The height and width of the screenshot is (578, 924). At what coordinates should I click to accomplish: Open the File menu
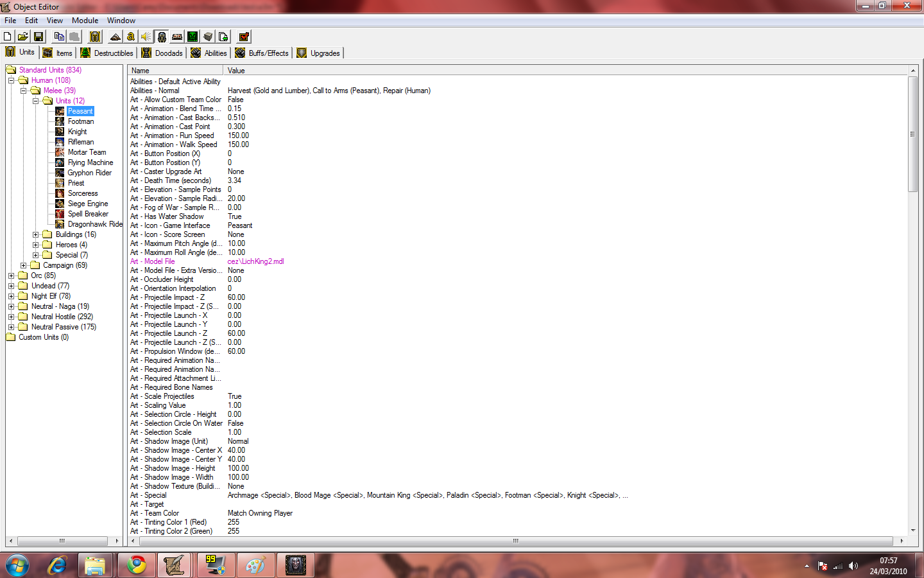[x=10, y=21]
